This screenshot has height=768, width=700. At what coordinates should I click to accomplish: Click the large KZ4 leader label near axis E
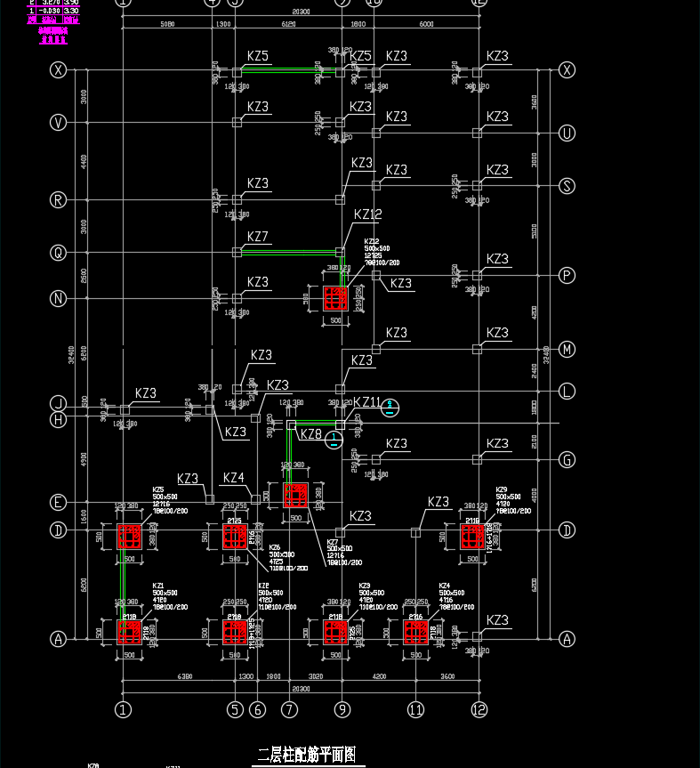point(234,478)
